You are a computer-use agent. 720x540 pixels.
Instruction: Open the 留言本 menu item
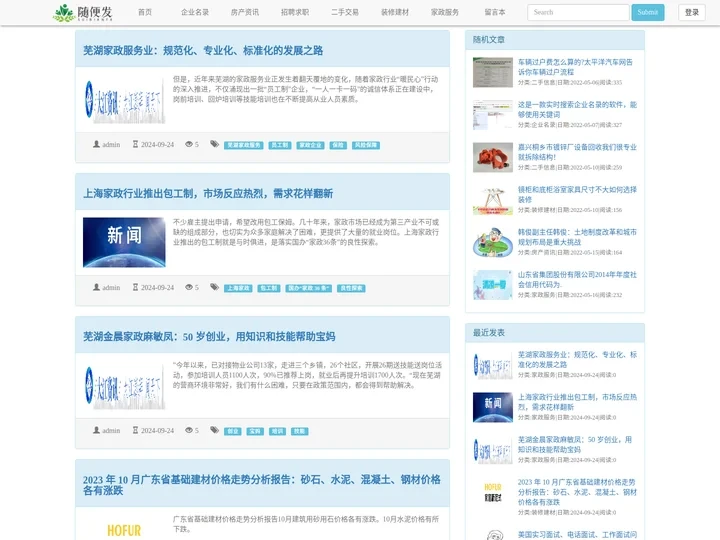495,12
